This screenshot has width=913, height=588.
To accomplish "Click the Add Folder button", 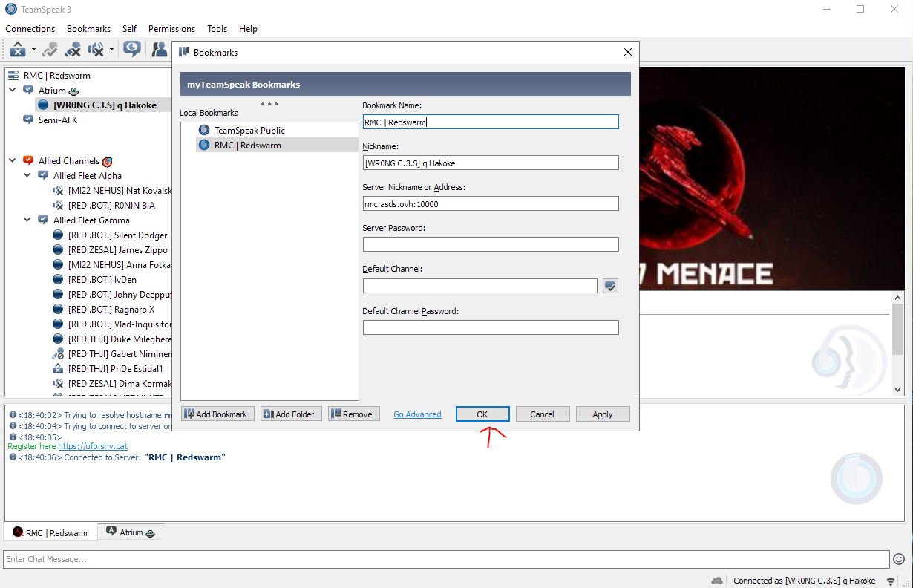I will 291,414.
